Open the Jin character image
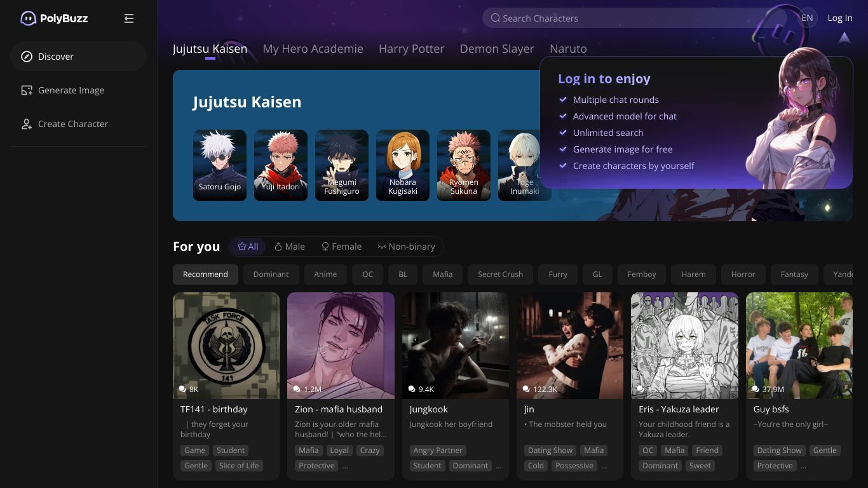This screenshot has width=868, height=488. [x=570, y=346]
